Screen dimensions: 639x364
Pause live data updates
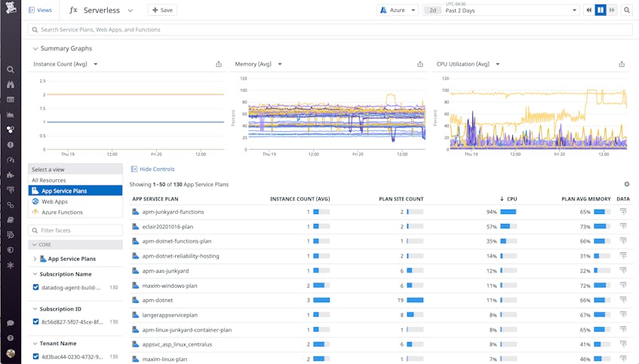tap(601, 11)
